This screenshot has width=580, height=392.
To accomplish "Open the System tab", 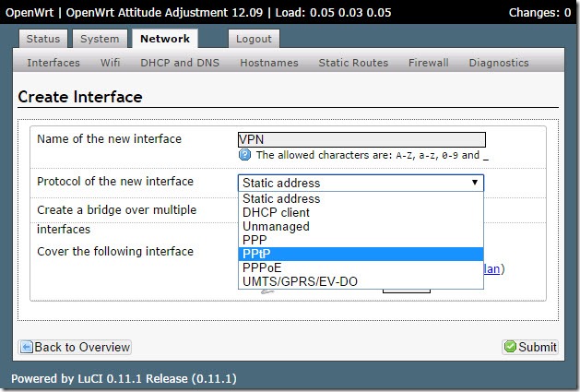I will pos(100,39).
